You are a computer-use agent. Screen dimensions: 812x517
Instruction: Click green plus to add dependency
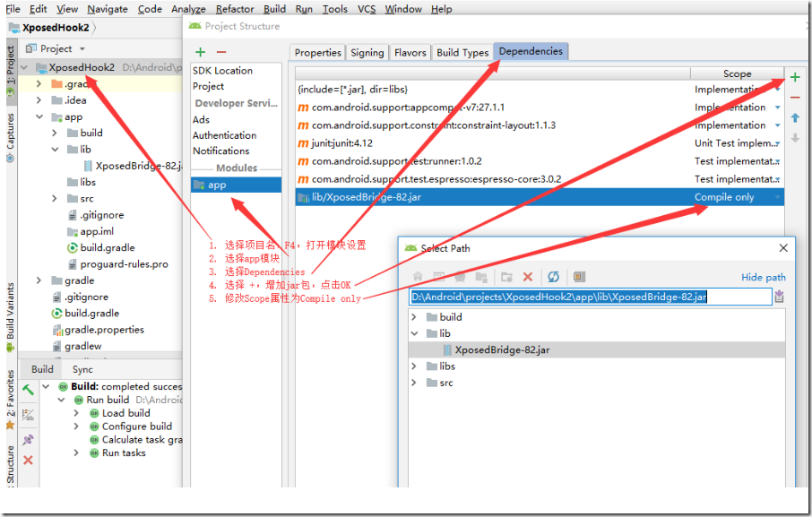tap(795, 78)
